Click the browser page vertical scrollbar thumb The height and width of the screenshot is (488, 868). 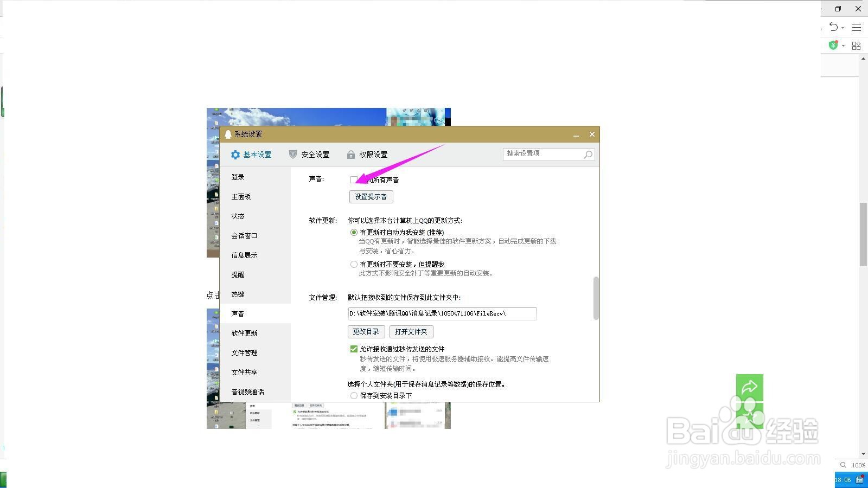863,234
